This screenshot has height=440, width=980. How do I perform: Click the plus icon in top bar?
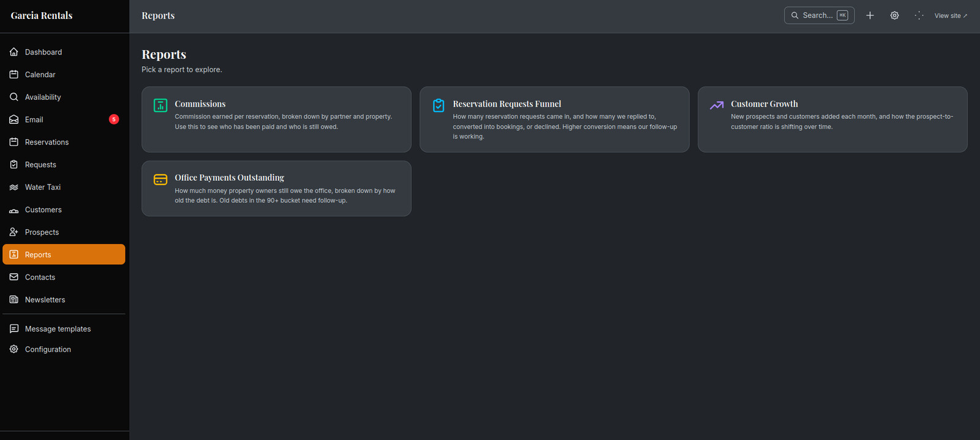[x=870, y=15]
